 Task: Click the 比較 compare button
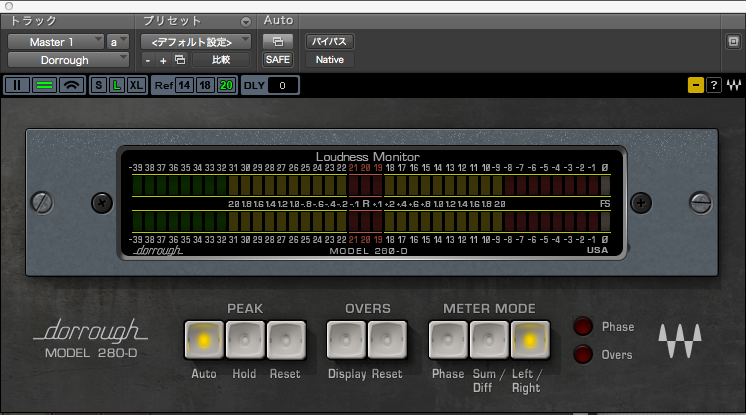coord(221,60)
